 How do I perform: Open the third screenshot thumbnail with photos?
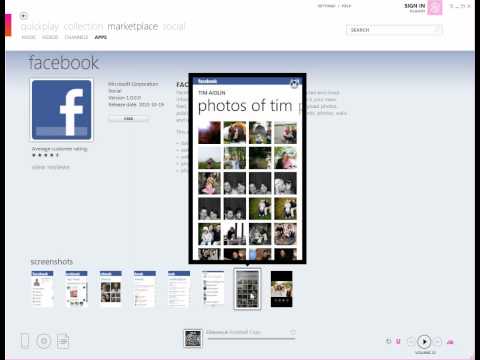(x=111, y=289)
